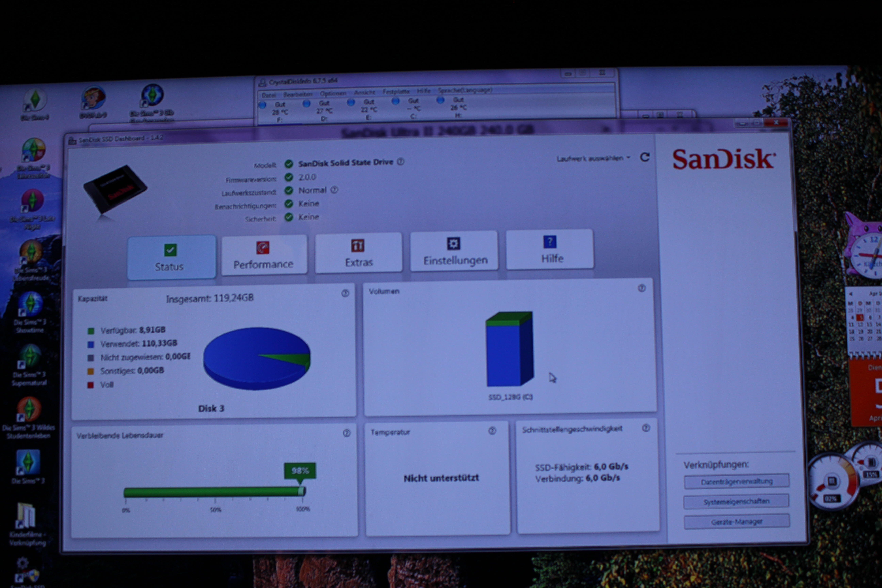882x588 pixels.
Task: Click the Temperatur panel help icon
Action: (x=492, y=431)
